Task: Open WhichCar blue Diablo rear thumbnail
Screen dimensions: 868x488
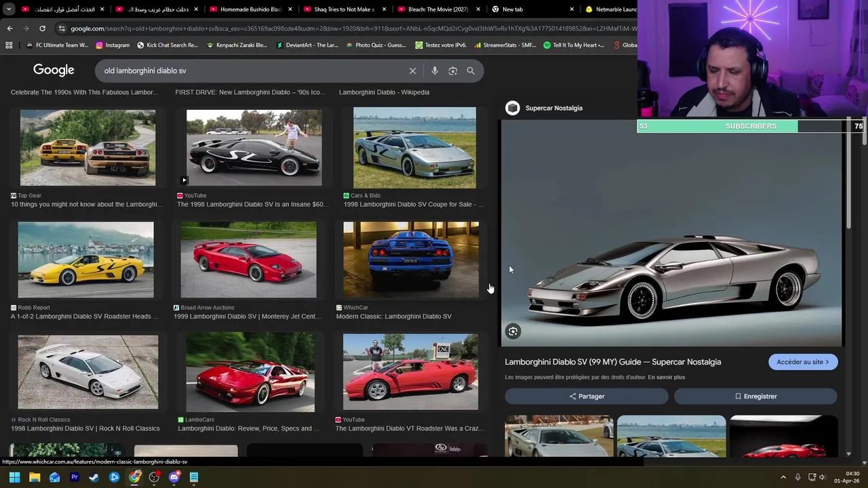Action: click(411, 260)
